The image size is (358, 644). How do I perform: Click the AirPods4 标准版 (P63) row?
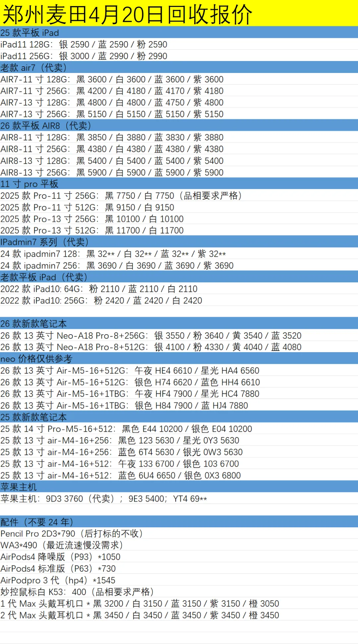tap(179, 568)
